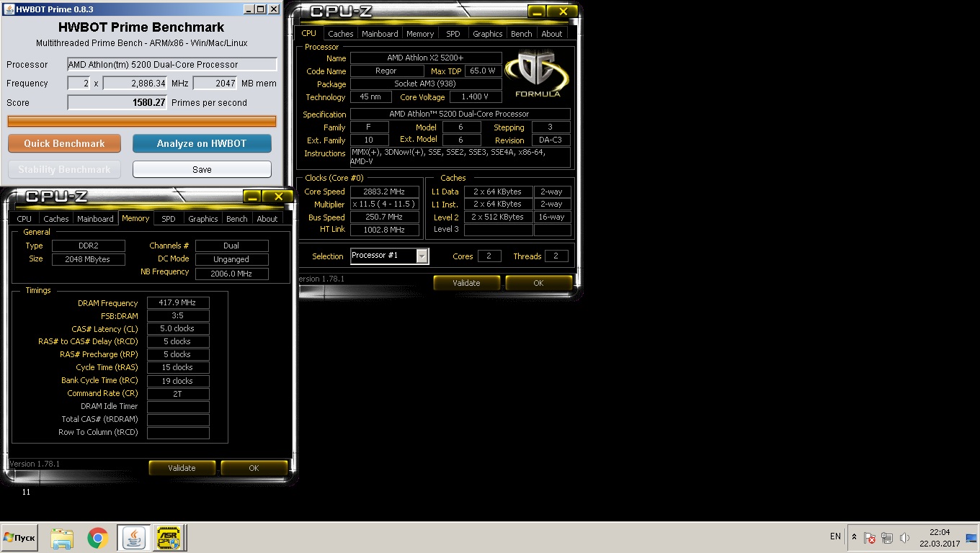This screenshot has height=553, width=980.
Task: Select CPU tab in right CPU-Z window
Action: pyautogui.click(x=308, y=33)
